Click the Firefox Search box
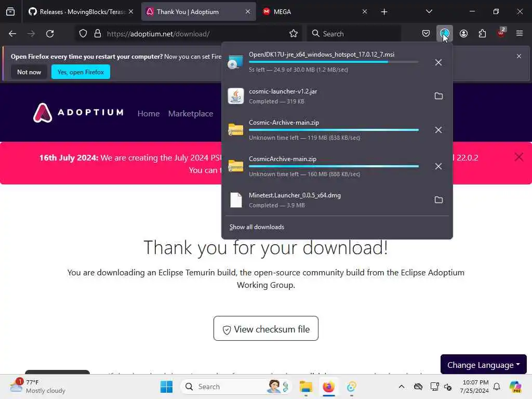 [354, 34]
